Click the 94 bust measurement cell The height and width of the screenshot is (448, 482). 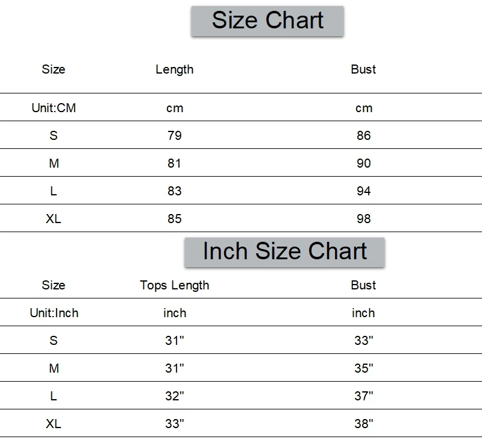click(363, 191)
